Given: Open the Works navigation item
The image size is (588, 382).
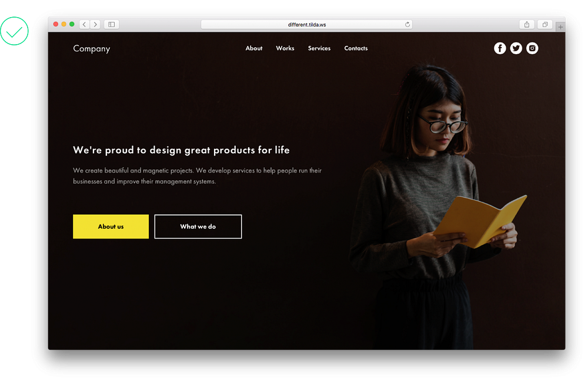Looking at the screenshot, I should 285,48.
